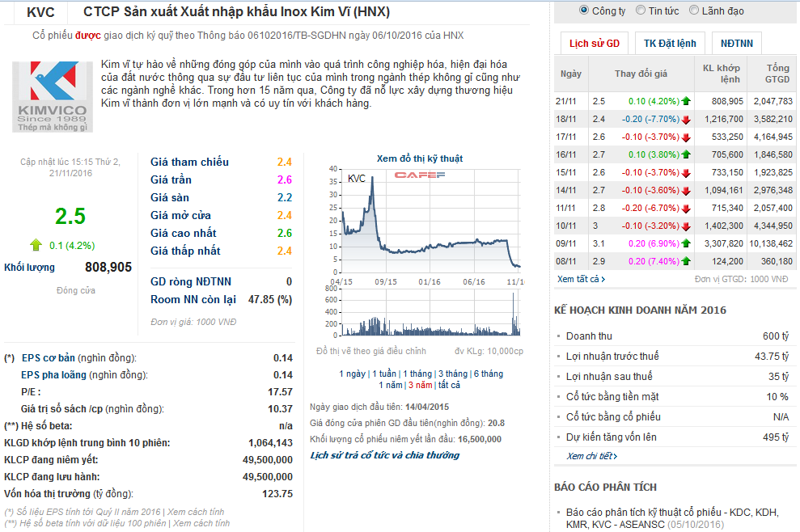
Task: Click the Doanh thu value 600 tỷ
Action: (776, 336)
